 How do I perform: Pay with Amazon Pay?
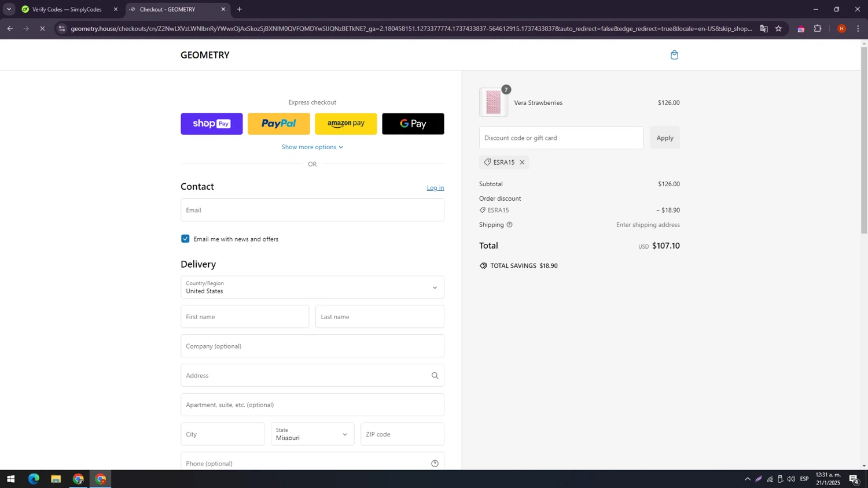click(x=346, y=124)
